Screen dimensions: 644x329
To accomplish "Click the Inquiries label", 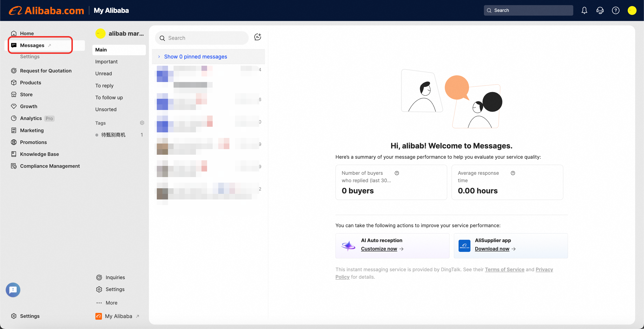I will (115, 278).
